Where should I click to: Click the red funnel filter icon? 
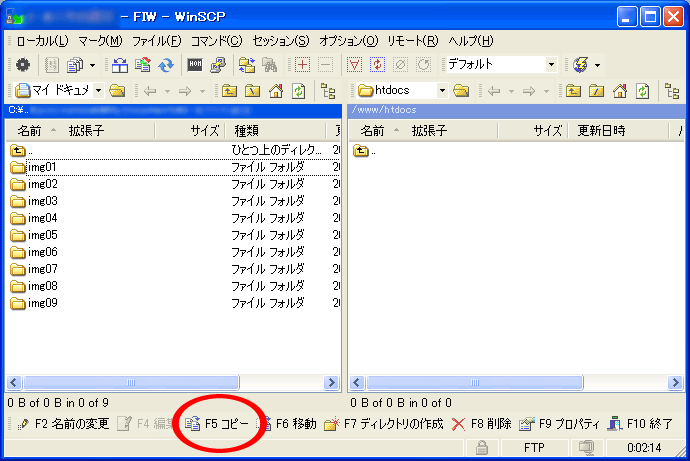click(x=354, y=65)
